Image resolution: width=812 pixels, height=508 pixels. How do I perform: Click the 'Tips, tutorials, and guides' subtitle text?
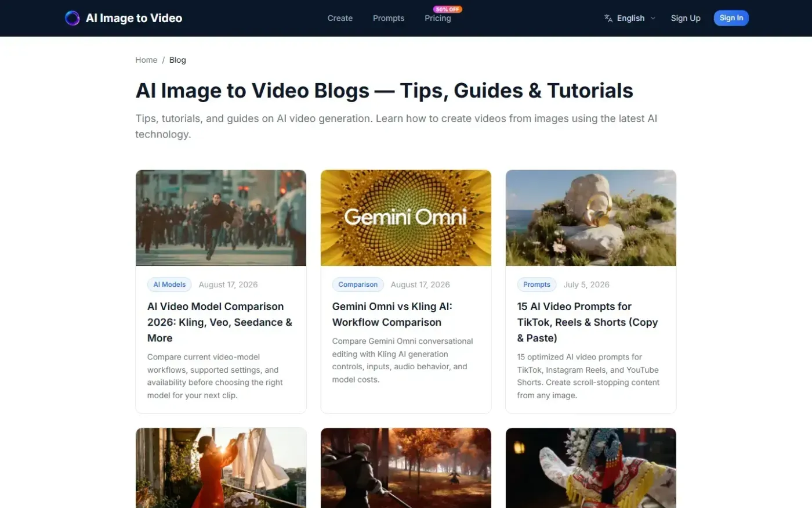[x=396, y=126]
